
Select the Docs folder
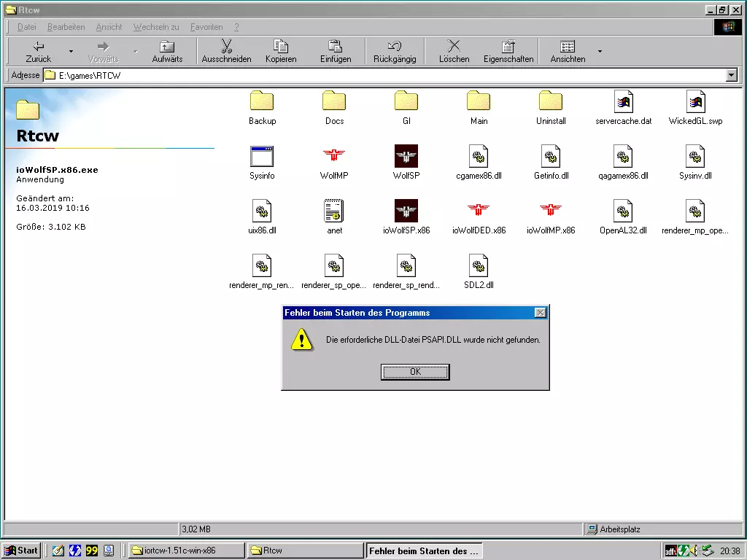point(334,108)
